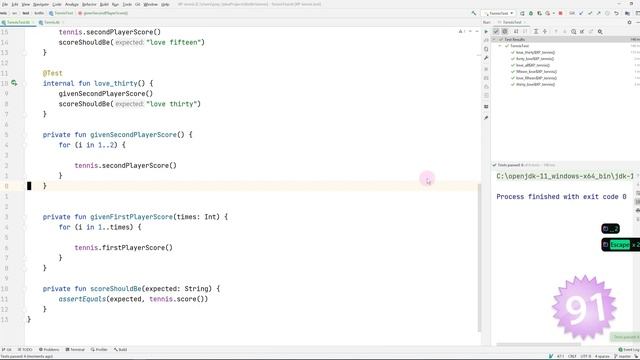Open the Edit menu
Image resolution: width=640 pixels, height=360 pixels.
(x=15, y=4)
